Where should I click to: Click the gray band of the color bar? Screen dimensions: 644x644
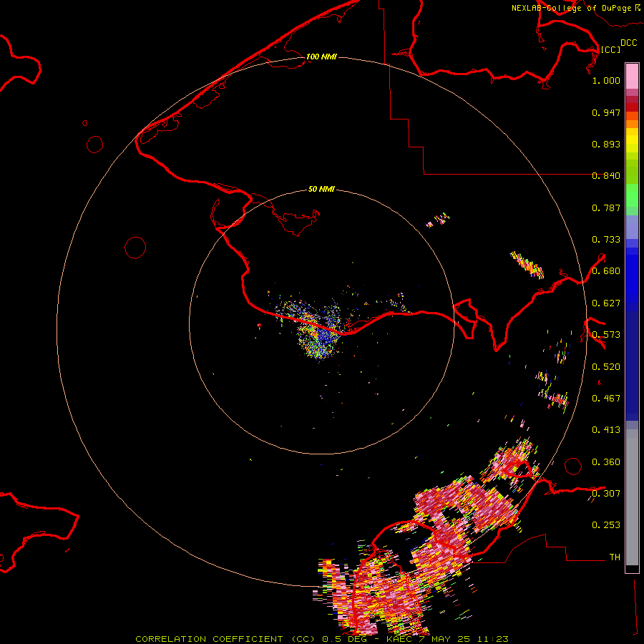(x=632, y=497)
